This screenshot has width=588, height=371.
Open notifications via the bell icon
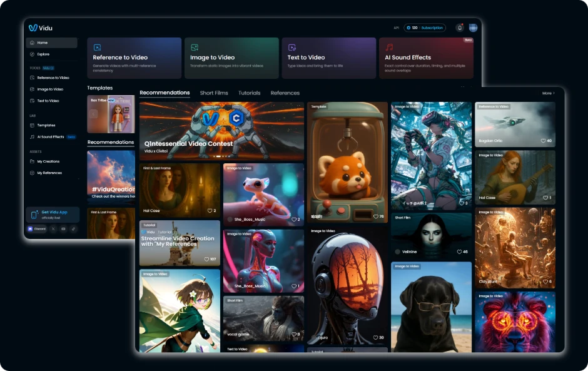[x=460, y=28]
